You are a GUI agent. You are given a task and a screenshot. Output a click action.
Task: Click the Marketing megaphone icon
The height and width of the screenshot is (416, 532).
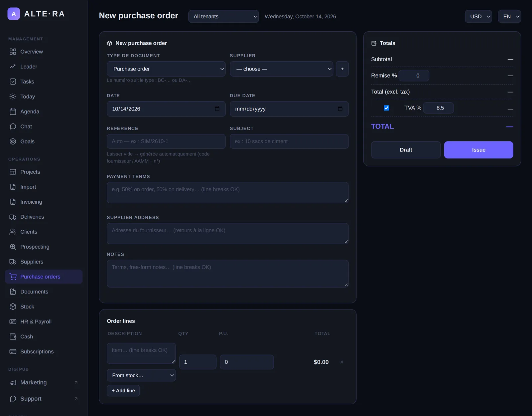coord(13,383)
